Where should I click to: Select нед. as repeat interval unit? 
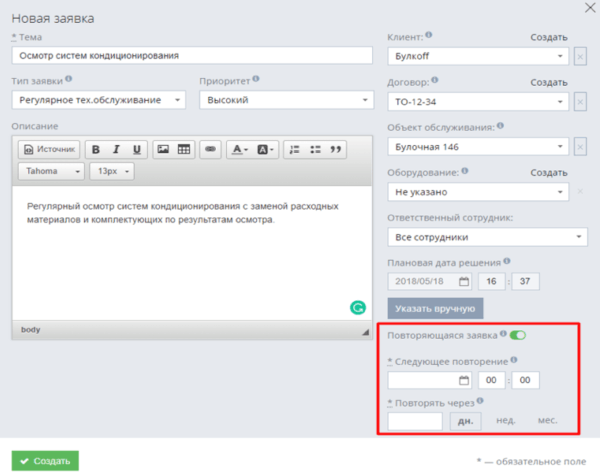tap(506, 421)
